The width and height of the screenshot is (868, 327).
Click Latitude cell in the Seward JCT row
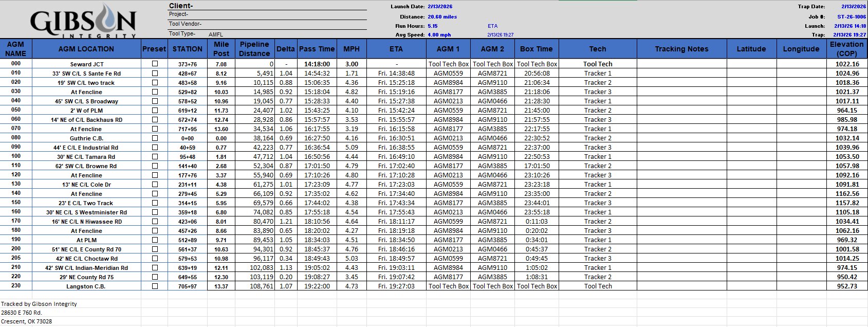751,64
